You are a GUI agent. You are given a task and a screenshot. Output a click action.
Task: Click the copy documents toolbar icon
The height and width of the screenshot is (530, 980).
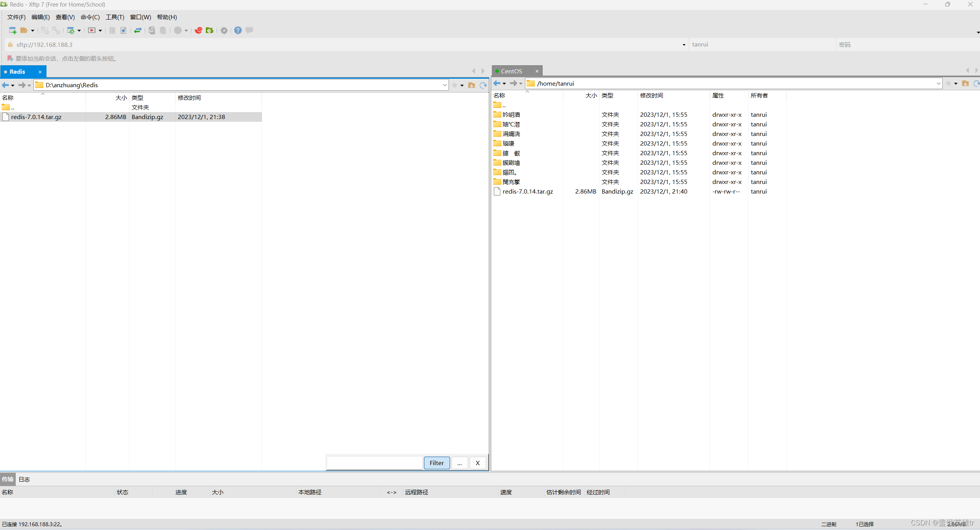coord(152,30)
